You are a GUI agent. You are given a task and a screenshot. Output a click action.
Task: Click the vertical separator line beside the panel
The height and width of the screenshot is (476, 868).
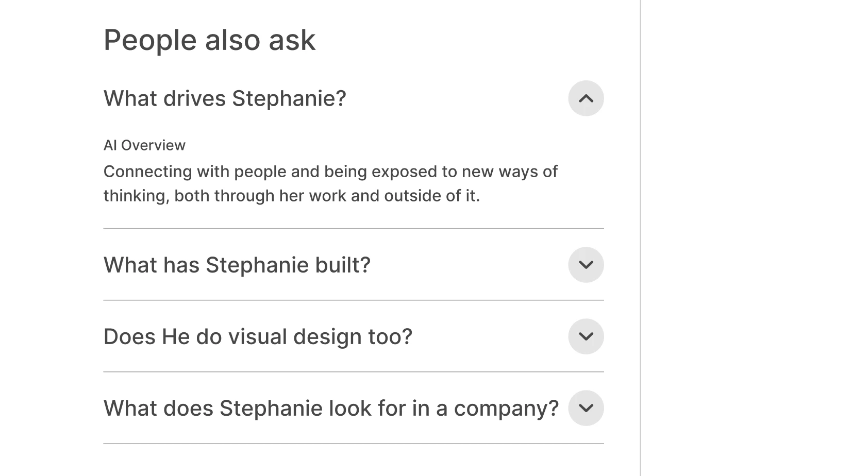(x=640, y=237)
